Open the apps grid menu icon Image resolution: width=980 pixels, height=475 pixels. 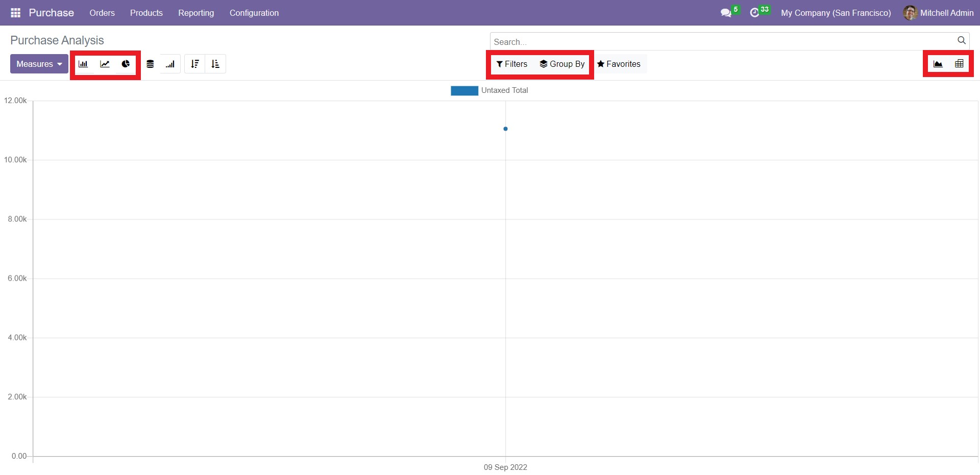(15, 13)
